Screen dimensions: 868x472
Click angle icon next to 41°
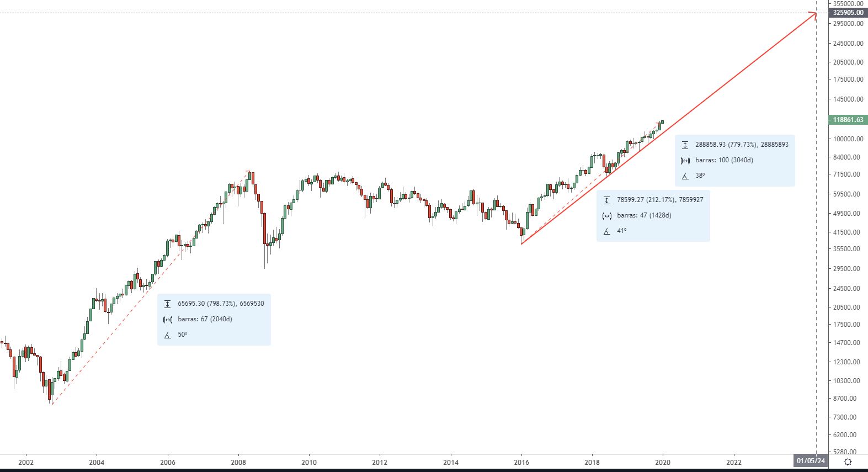pos(606,231)
